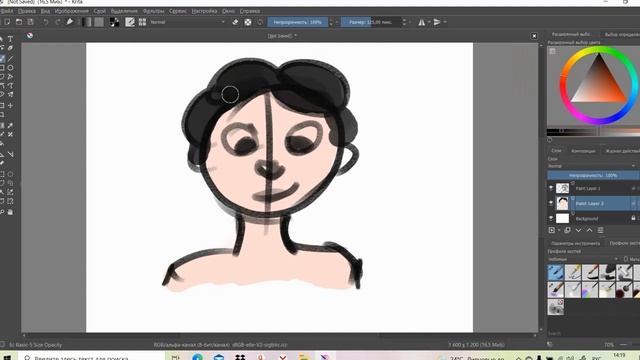Viewport: 640px width, 360px height.
Task: Expand the horizontal mirror options arrow
Action: (429, 22)
